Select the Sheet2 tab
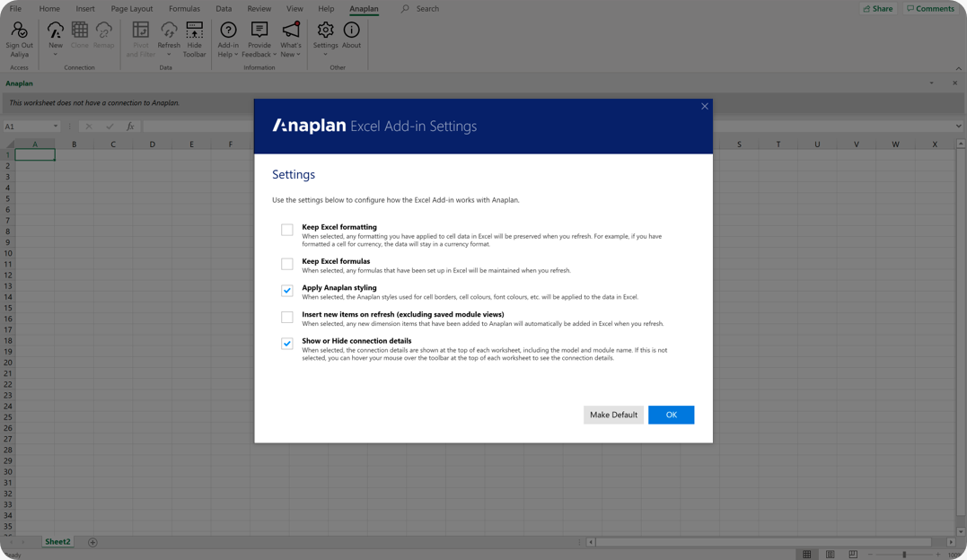The width and height of the screenshot is (967, 560). (x=57, y=542)
